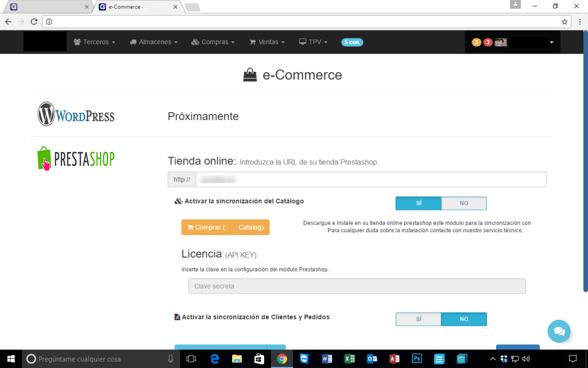This screenshot has width=588, height=368.
Task: Click the Prestashop store URL field
Action: click(x=370, y=179)
